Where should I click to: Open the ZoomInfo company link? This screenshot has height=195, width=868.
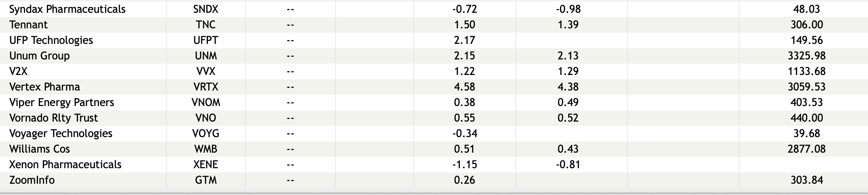(32, 180)
